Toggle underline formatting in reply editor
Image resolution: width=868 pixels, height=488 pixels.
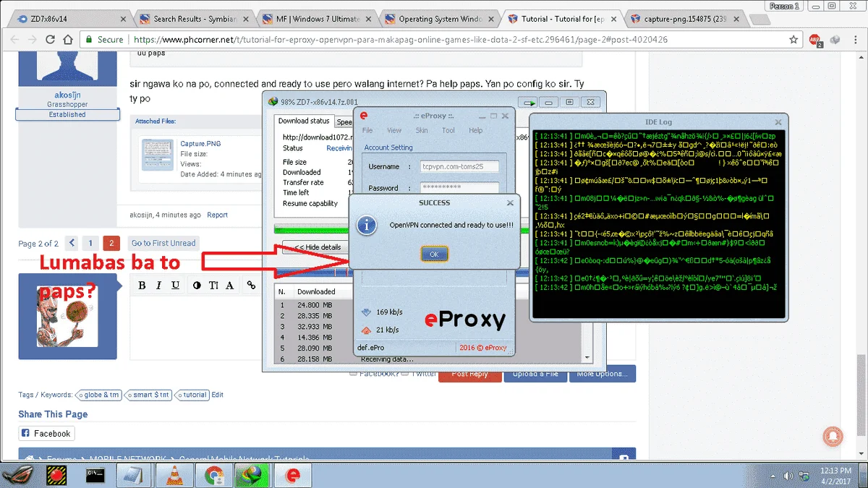coord(176,286)
